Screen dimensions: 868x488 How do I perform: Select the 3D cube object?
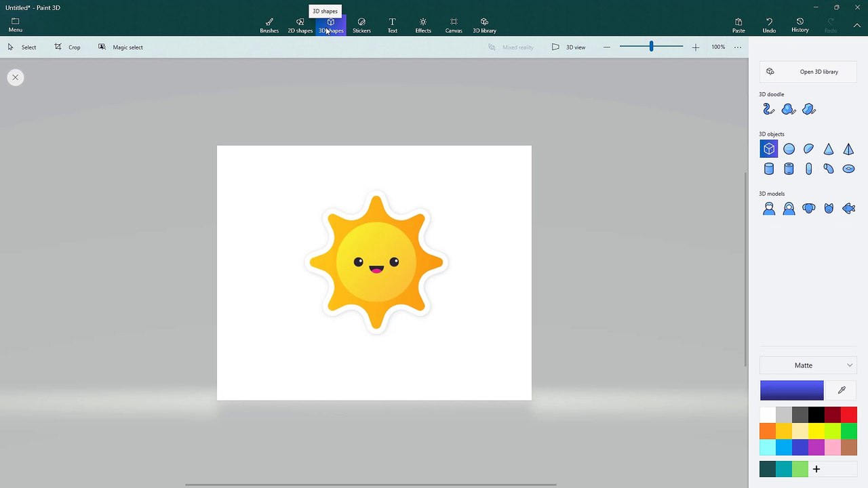769,149
